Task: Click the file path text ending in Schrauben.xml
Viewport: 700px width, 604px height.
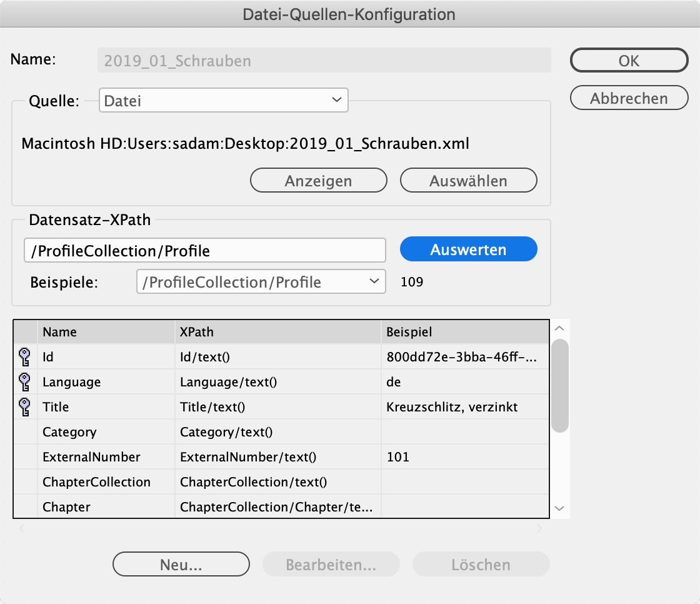Action: point(246,143)
